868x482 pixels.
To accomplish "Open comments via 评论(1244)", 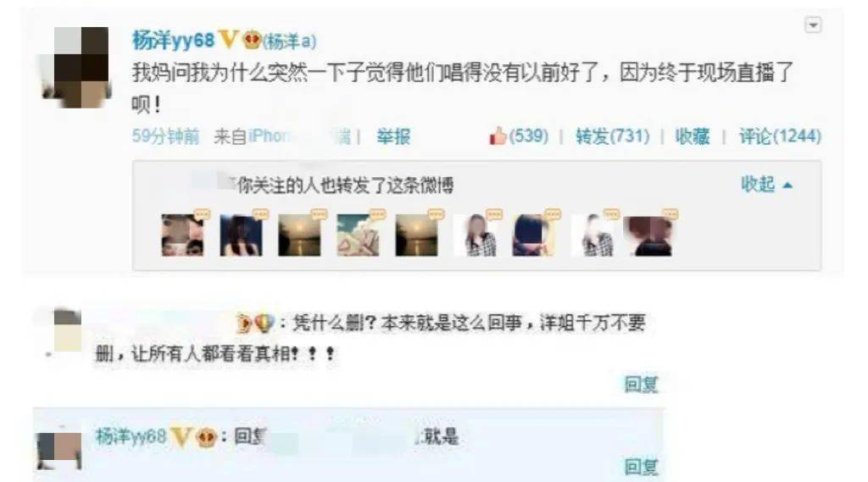I will pos(780,136).
